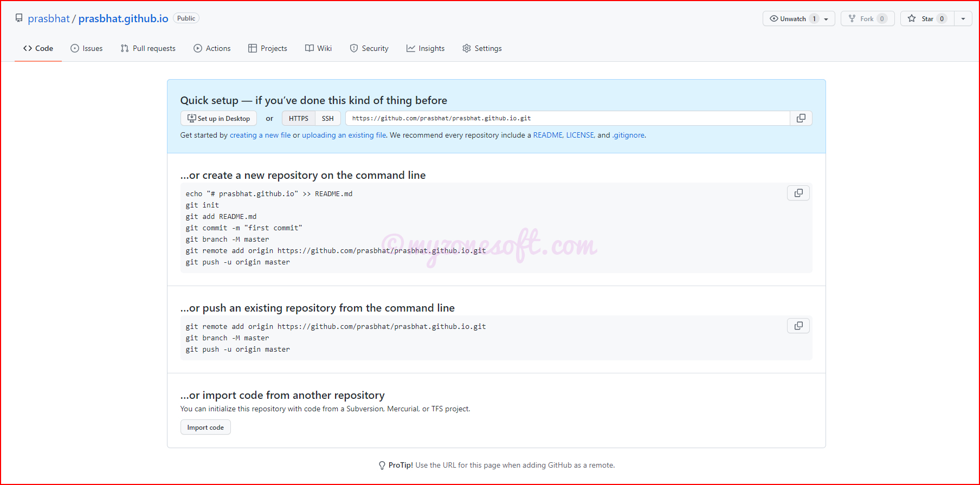Click the LICENSE link
980x485 pixels.
point(580,135)
